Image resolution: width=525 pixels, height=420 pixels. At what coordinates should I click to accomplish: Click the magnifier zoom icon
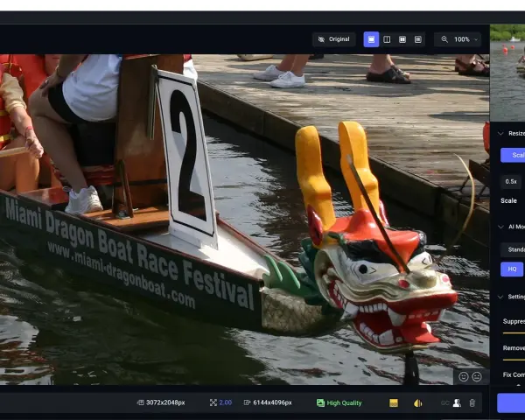click(444, 39)
